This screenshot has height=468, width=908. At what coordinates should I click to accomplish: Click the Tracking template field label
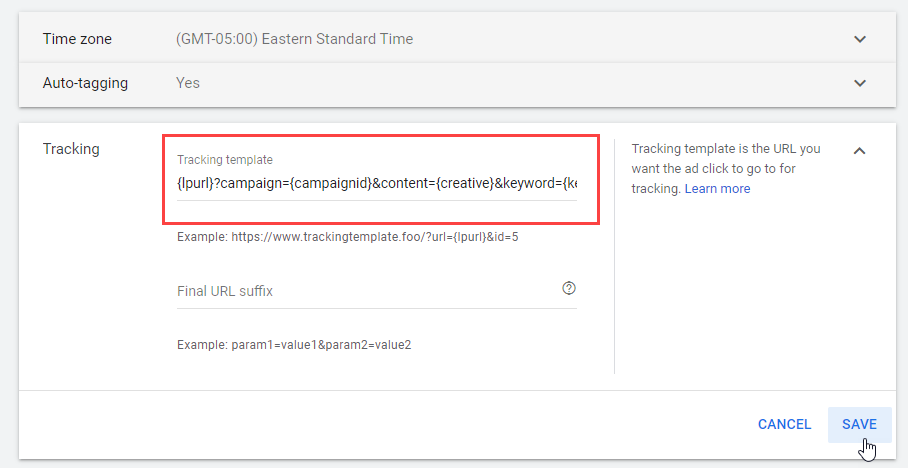(x=225, y=160)
